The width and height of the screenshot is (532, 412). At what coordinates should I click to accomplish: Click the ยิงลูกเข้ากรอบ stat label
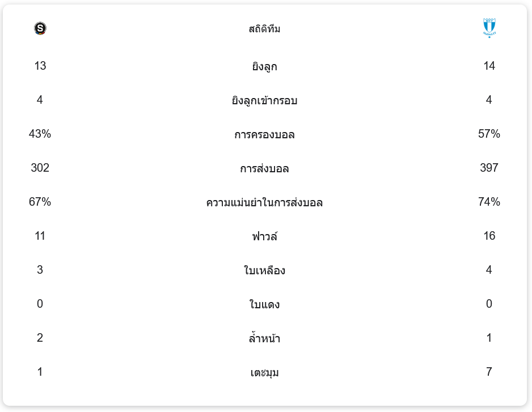click(264, 101)
